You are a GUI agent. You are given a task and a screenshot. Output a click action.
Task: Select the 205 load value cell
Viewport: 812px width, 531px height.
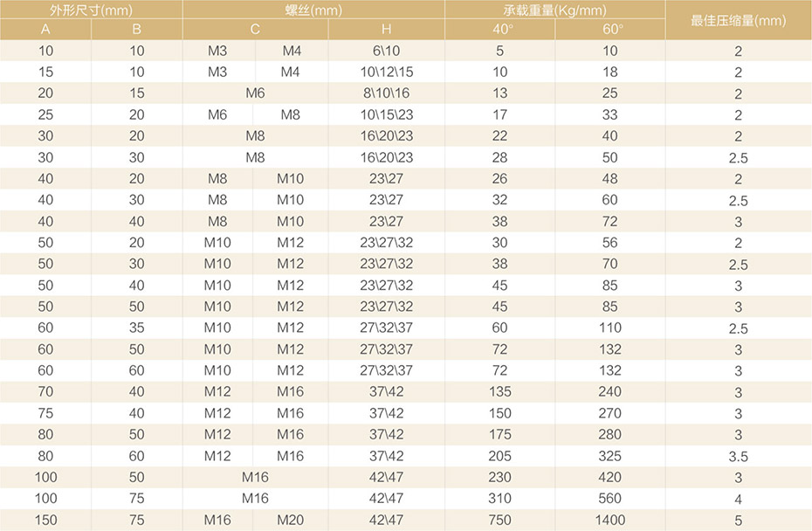pyautogui.click(x=499, y=456)
